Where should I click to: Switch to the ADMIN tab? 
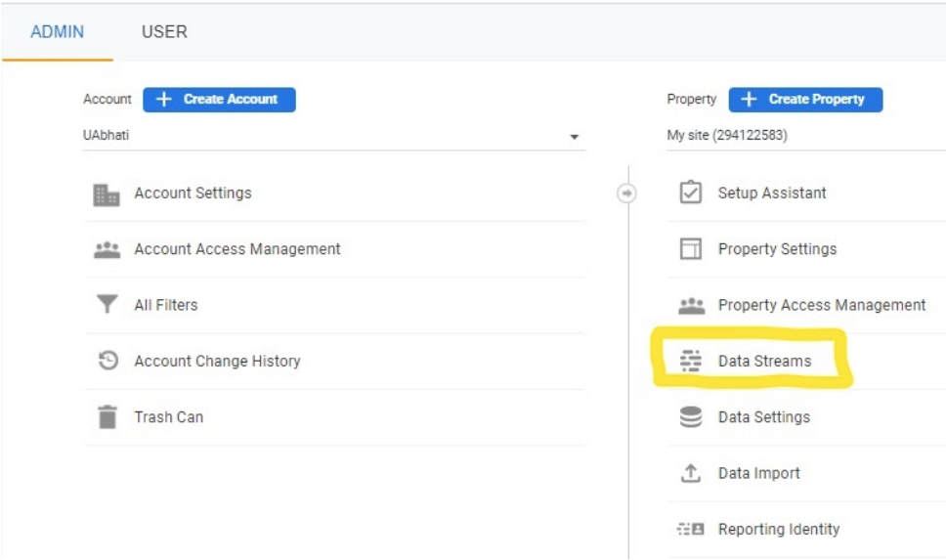[x=58, y=31]
